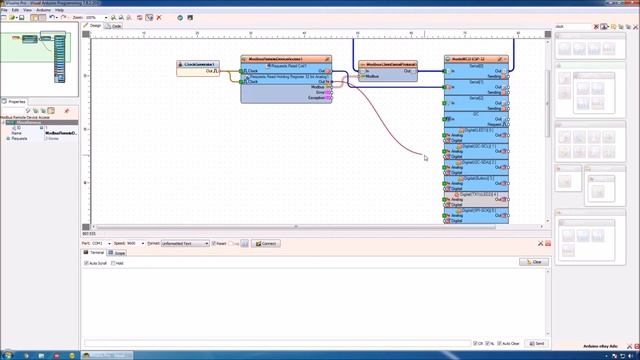Click the Serial[0] In pin on NodeMCU
The height and width of the screenshot is (360, 640).
446,71
